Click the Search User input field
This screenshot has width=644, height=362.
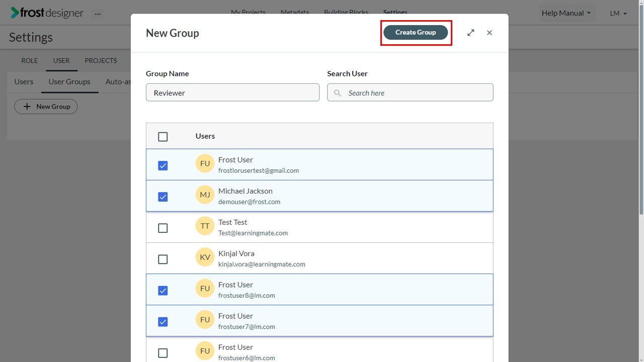click(x=410, y=93)
